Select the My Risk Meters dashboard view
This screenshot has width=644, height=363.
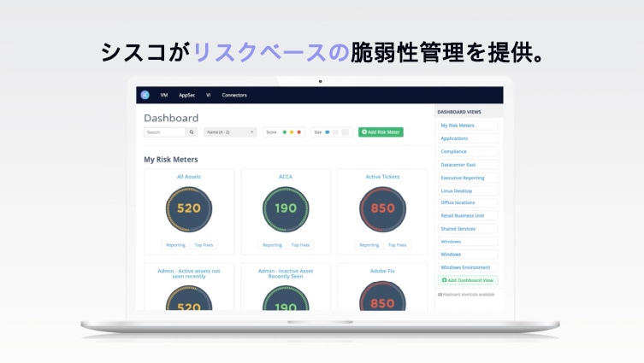pyautogui.click(x=468, y=126)
